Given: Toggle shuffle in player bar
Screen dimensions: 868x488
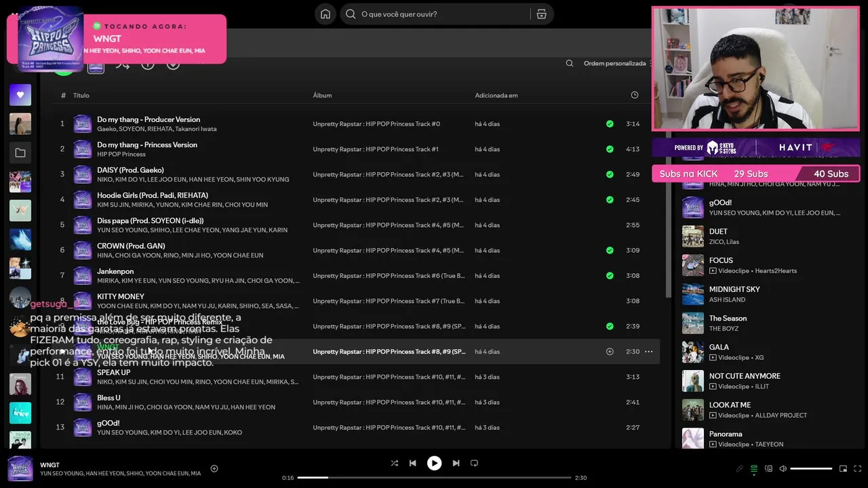Looking at the screenshot, I should [395, 463].
